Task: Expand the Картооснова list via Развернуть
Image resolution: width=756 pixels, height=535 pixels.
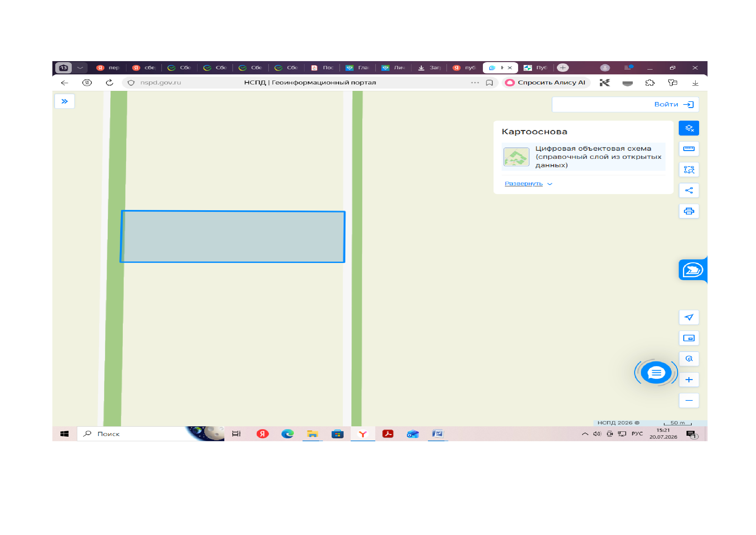Action: click(528, 183)
